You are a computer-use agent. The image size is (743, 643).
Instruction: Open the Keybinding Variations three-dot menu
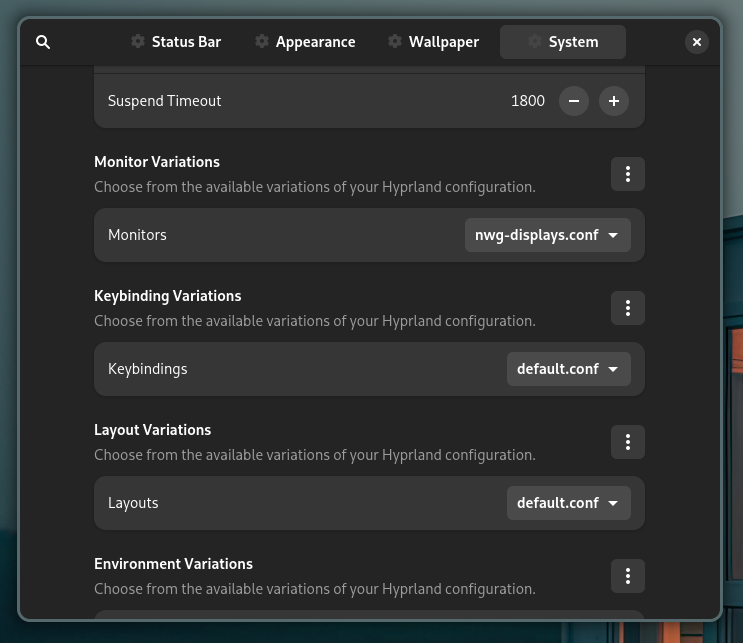627,308
